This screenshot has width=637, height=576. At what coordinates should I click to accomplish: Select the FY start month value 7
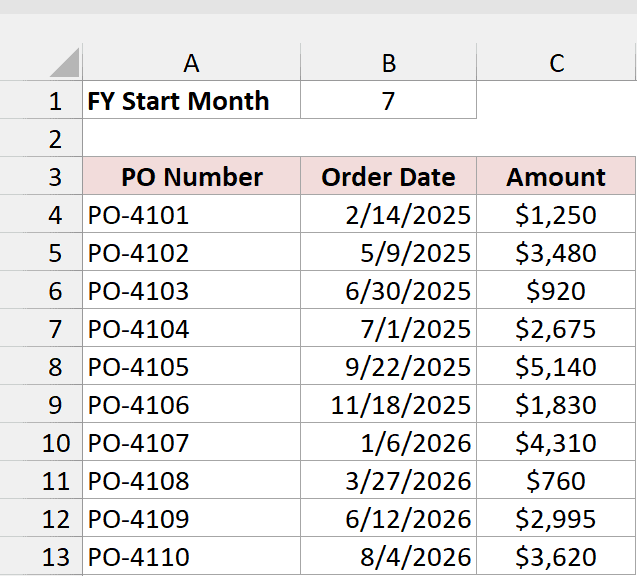[x=388, y=100]
